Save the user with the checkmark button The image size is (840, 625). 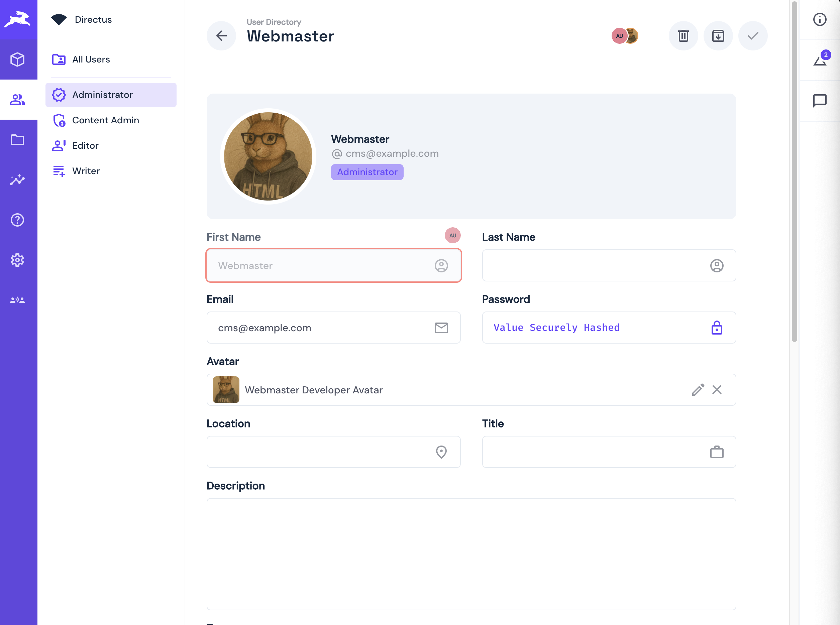[x=752, y=35]
